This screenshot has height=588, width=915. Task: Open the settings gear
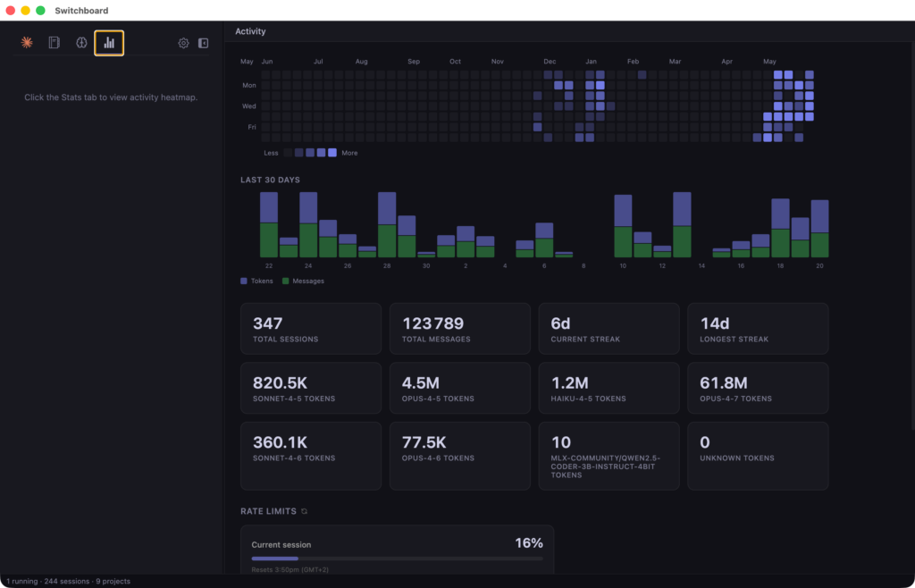tap(183, 43)
